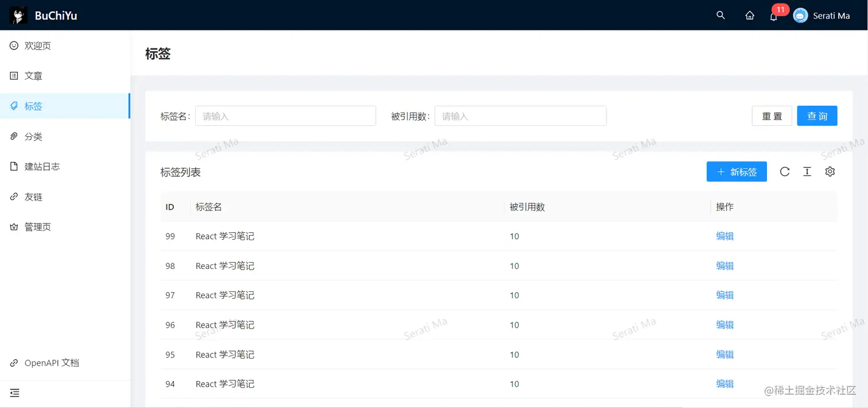The image size is (868, 408).
Task: Open notifications bell with 11 badge
Action: pyautogui.click(x=774, y=16)
